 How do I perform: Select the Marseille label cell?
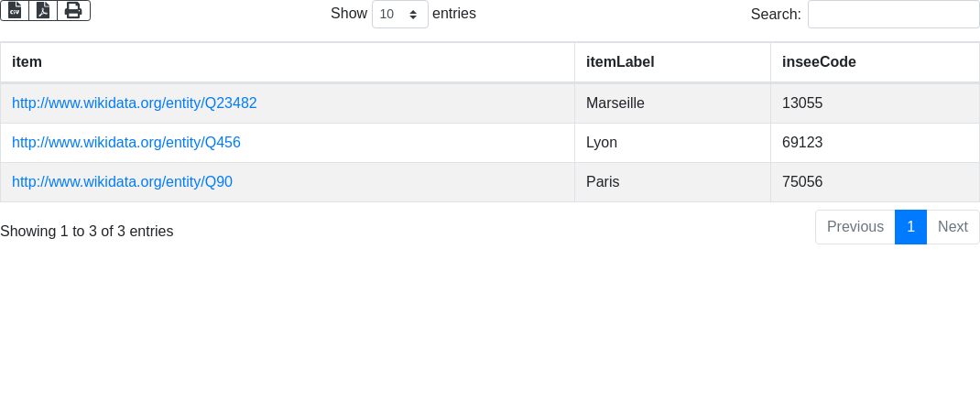pos(615,103)
